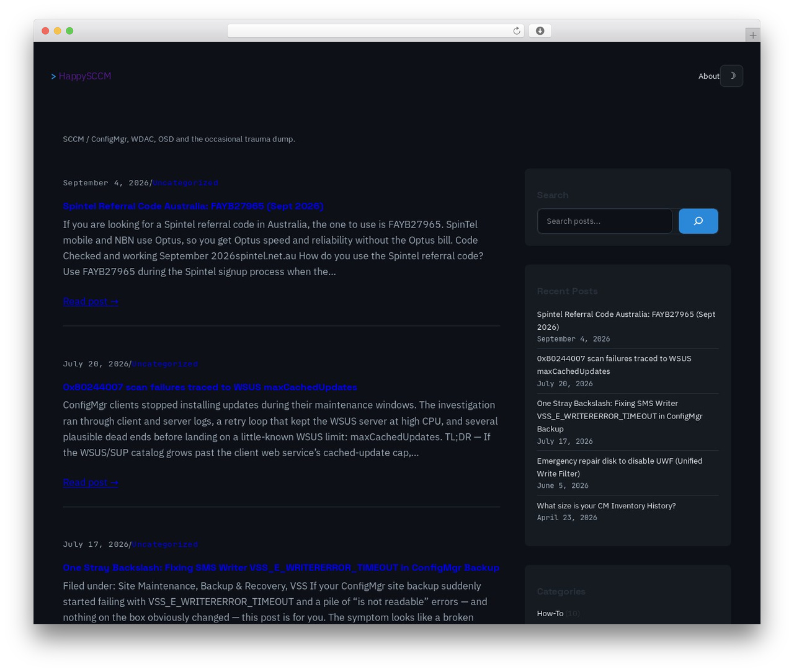Open Uncategorized category next to July 17, 2026
Viewport: 794px width, 672px height.
click(165, 544)
